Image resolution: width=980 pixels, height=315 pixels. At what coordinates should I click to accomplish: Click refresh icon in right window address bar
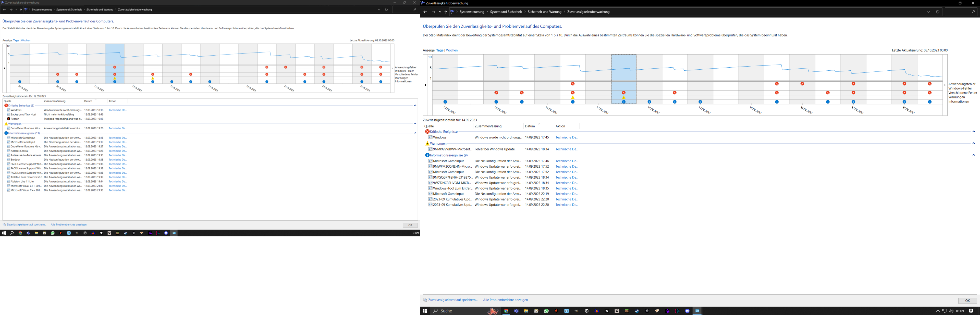(x=937, y=12)
